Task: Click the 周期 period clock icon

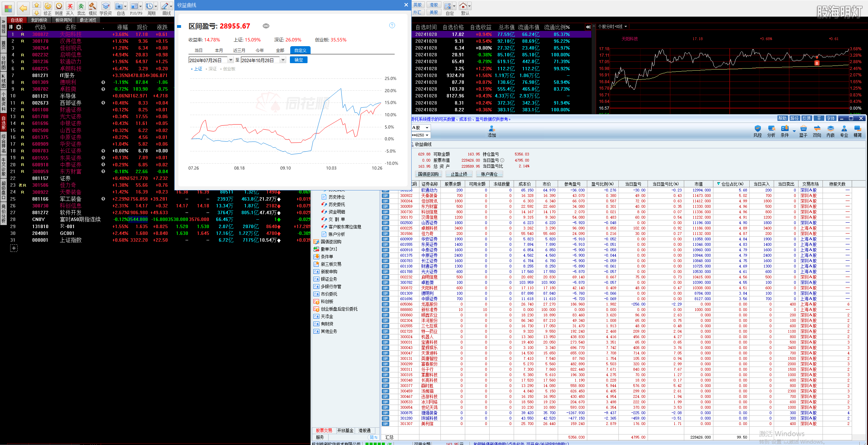Action: 150,6
